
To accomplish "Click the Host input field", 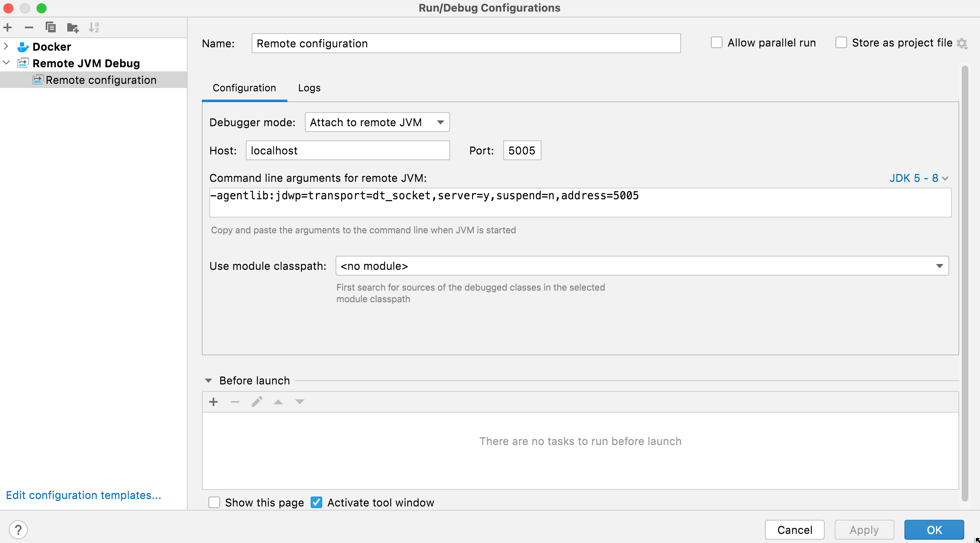I will pos(348,150).
